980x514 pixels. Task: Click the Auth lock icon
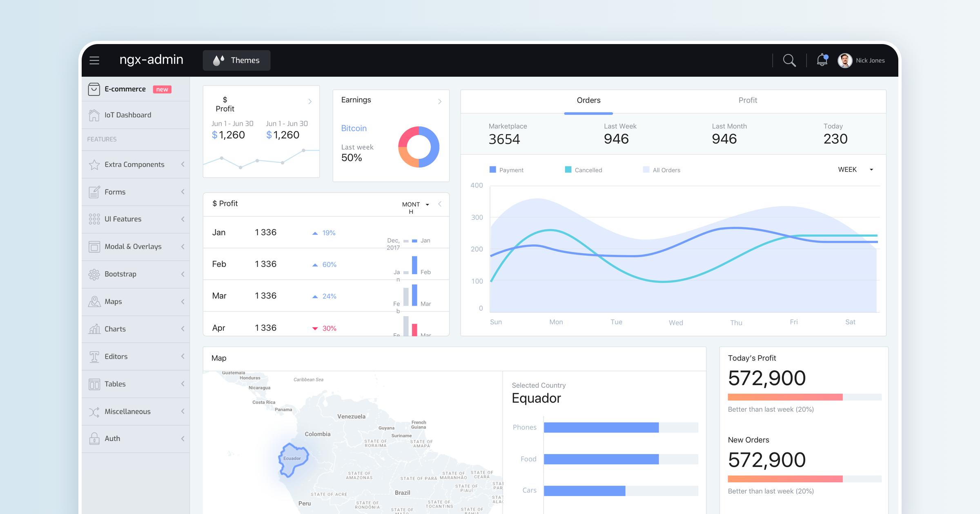pyautogui.click(x=94, y=439)
